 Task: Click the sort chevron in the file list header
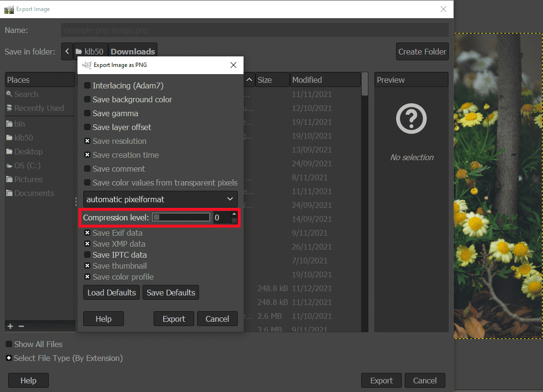(x=249, y=79)
